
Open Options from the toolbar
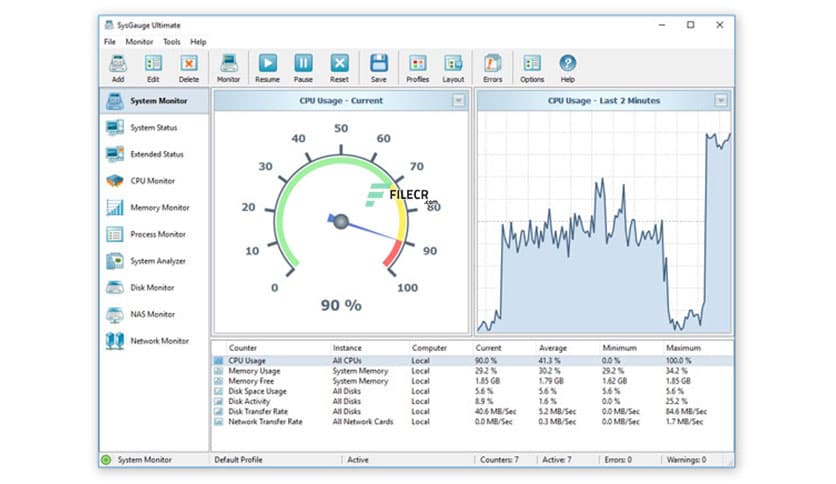click(x=532, y=68)
